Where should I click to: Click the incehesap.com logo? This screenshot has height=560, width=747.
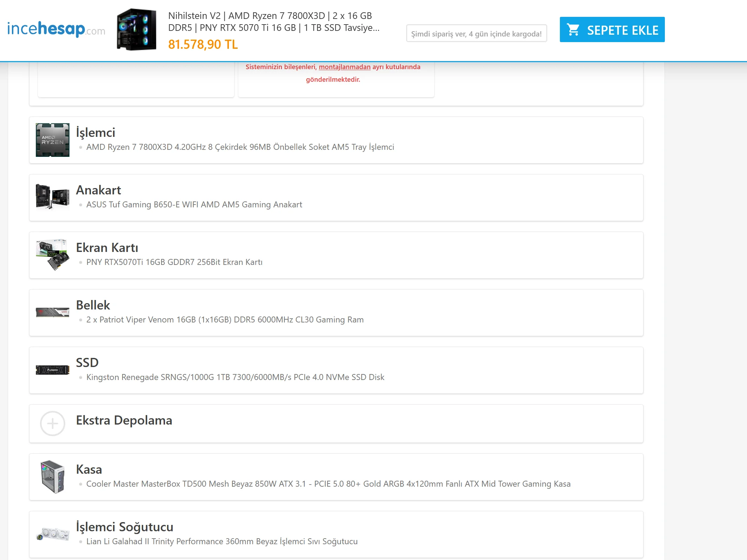pyautogui.click(x=56, y=29)
